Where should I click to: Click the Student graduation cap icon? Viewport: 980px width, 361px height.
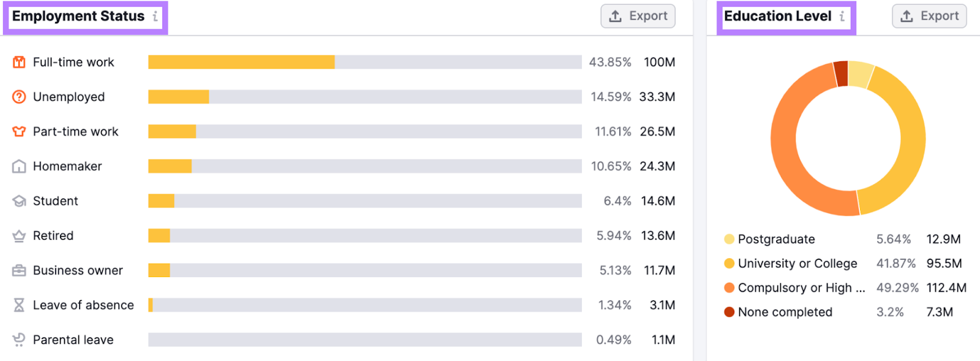pyautogui.click(x=19, y=201)
